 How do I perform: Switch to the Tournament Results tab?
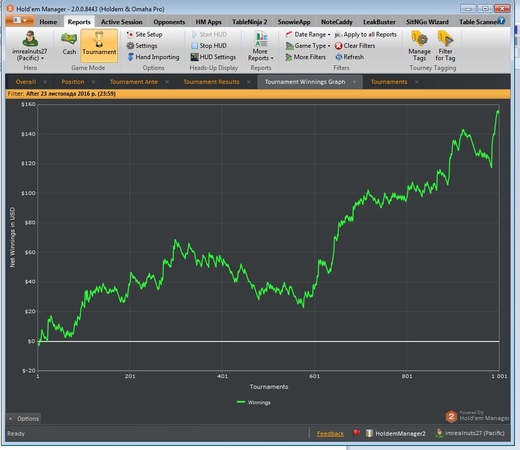[211, 82]
